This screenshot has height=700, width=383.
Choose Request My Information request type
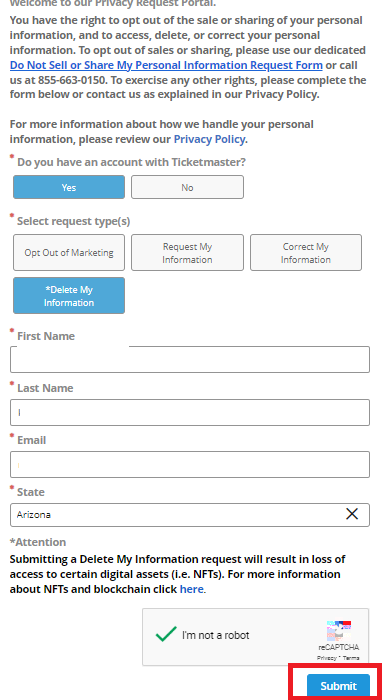187,253
